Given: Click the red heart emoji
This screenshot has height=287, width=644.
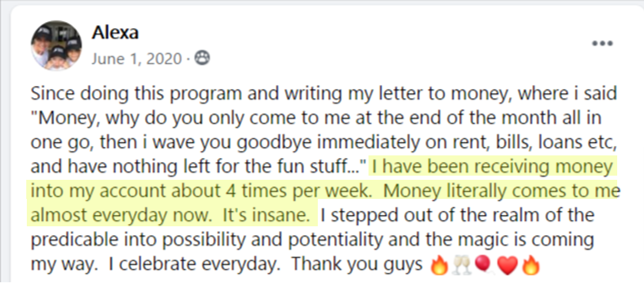Looking at the screenshot, I should 506,267.
